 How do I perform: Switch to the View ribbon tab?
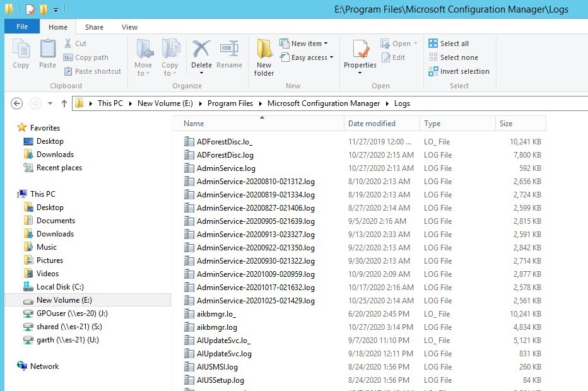click(x=129, y=27)
